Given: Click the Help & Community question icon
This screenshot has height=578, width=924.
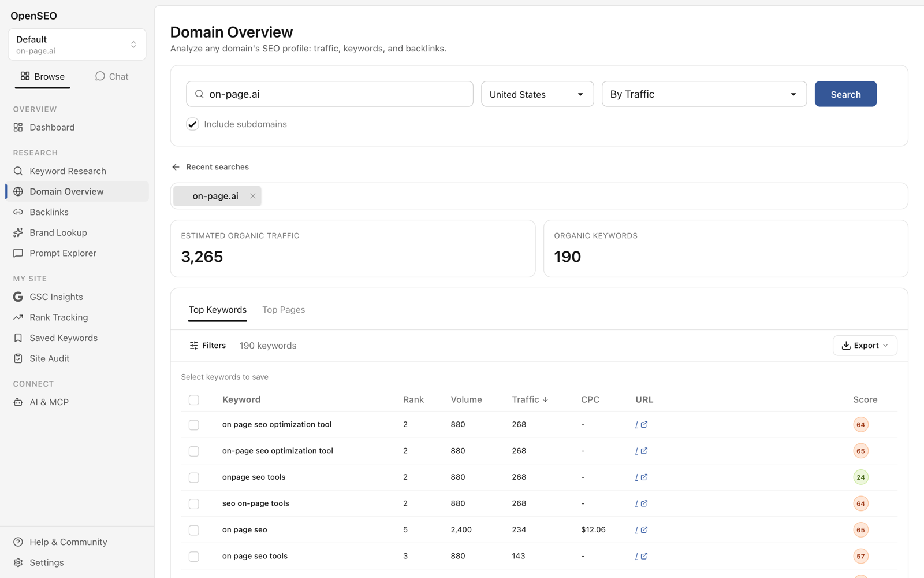Looking at the screenshot, I should [18, 542].
